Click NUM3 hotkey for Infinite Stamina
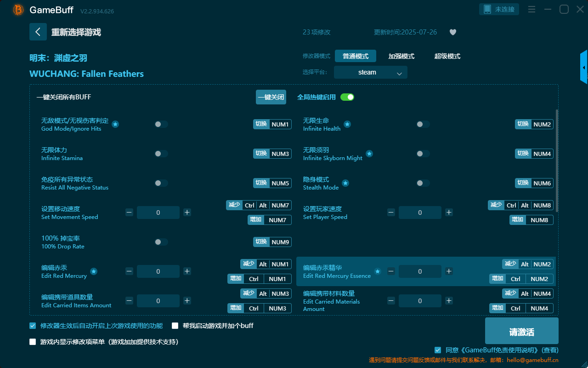 click(x=280, y=154)
